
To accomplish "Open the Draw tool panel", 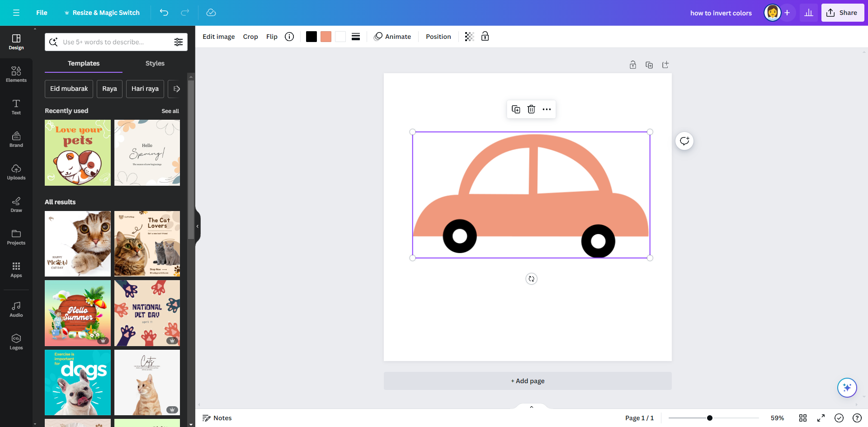I will [16, 205].
